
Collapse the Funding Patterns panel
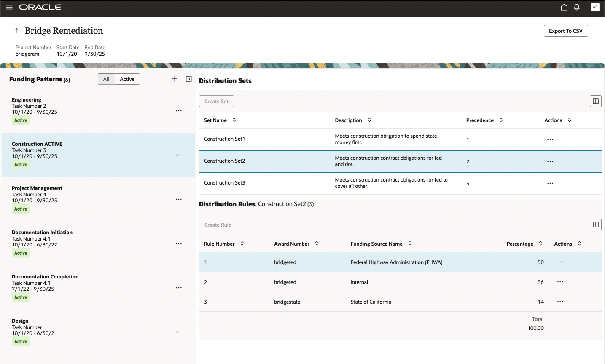[189, 79]
